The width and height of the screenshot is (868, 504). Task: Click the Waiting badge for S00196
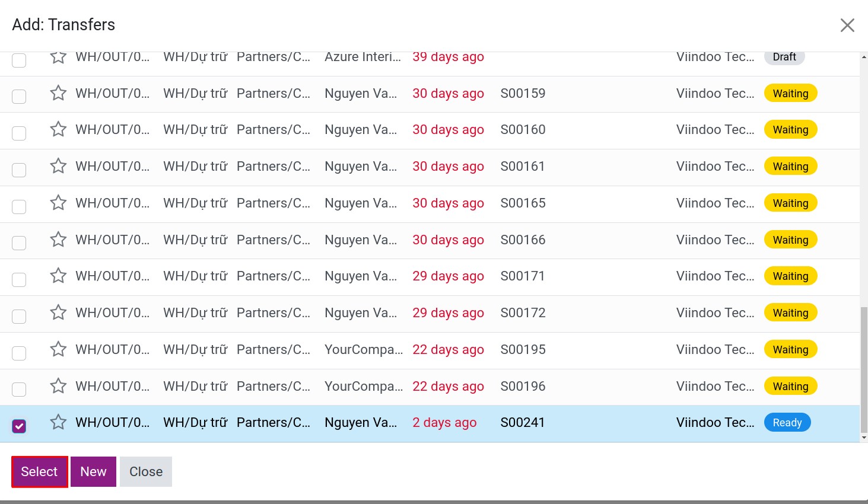point(790,386)
